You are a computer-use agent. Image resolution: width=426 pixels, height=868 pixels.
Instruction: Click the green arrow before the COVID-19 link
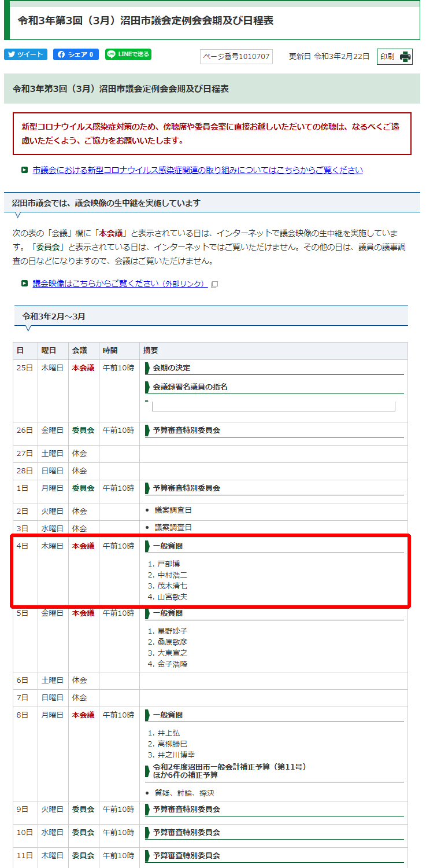24,170
